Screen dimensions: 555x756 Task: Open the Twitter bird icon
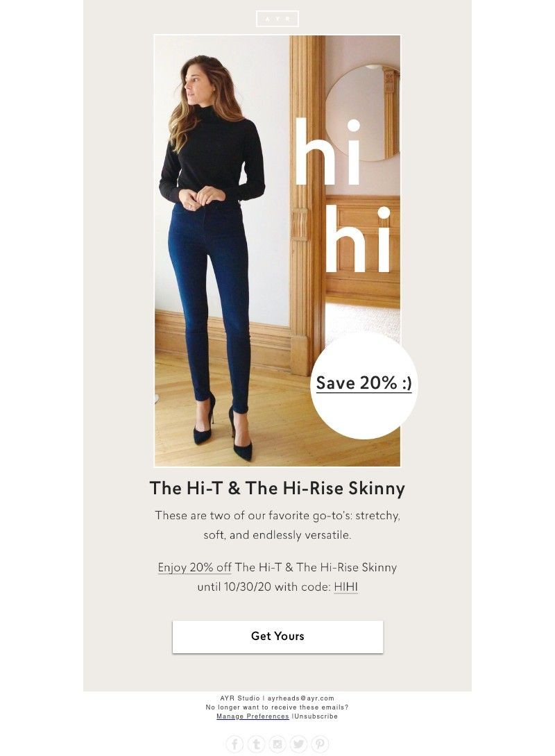pos(298,744)
